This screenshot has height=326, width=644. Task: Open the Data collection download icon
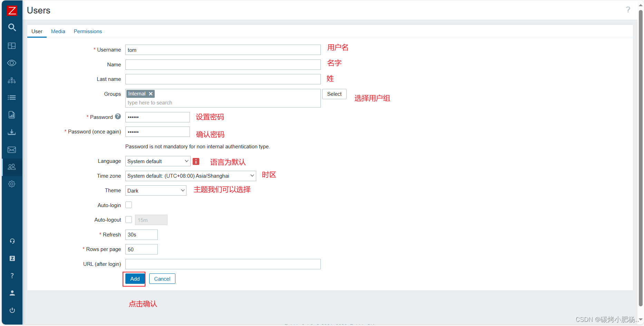12,132
